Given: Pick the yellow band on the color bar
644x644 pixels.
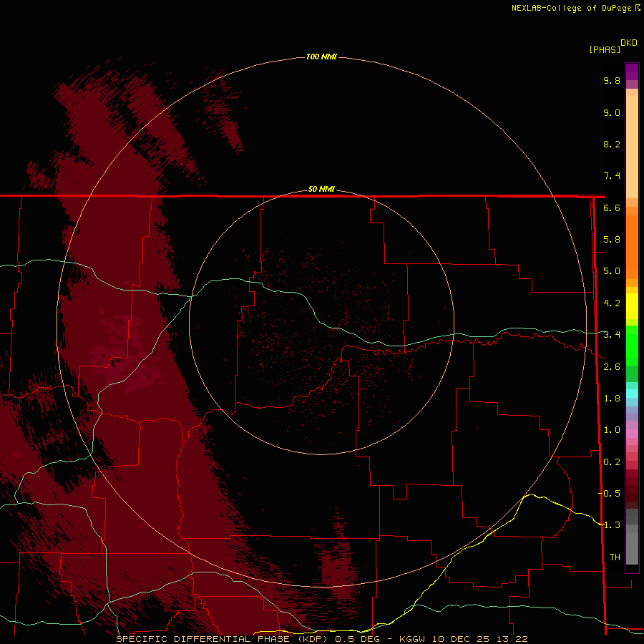Looking at the screenshot, I should [x=632, y=306].
